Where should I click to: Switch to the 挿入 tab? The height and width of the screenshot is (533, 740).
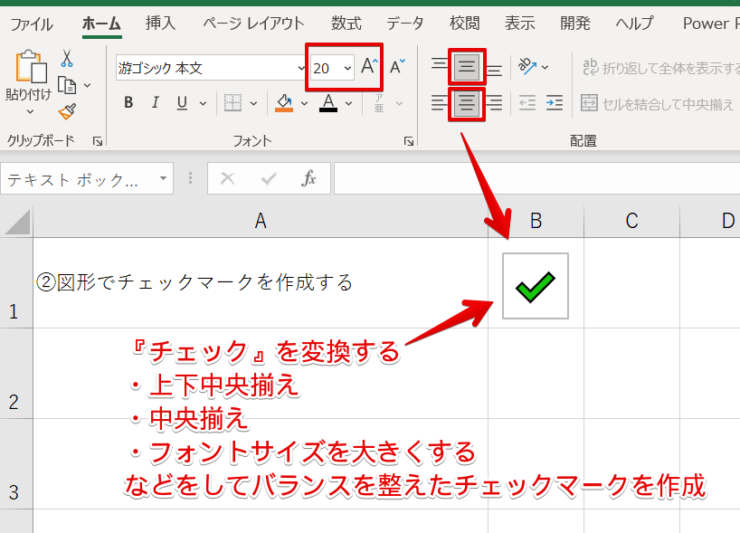(160, 23)
